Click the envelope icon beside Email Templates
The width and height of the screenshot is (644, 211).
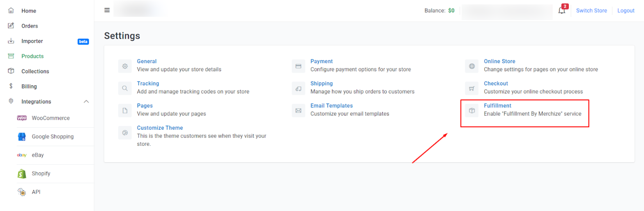click(299, 110)
